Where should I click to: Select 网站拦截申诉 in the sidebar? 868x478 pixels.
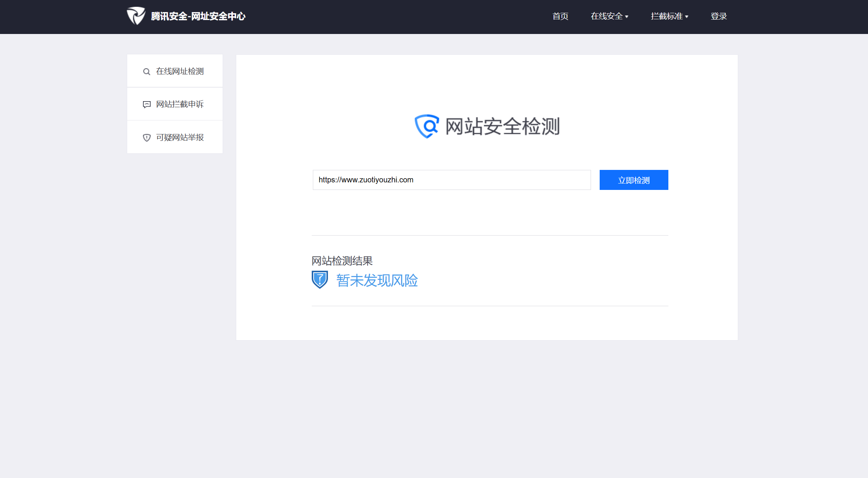tap(180, 104)
